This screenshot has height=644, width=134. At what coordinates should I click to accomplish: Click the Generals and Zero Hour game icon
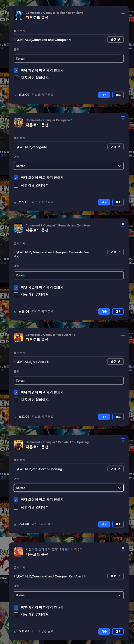pos(18,228)
